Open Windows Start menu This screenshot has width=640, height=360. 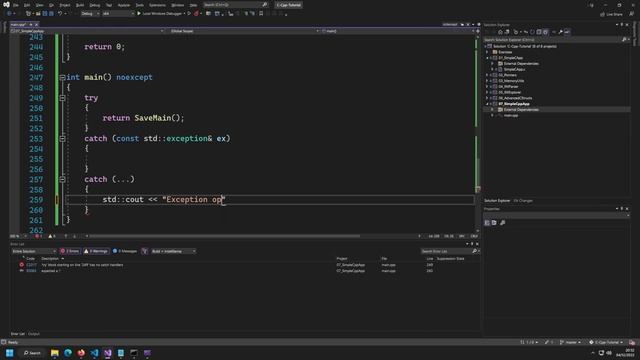(9, 353)
